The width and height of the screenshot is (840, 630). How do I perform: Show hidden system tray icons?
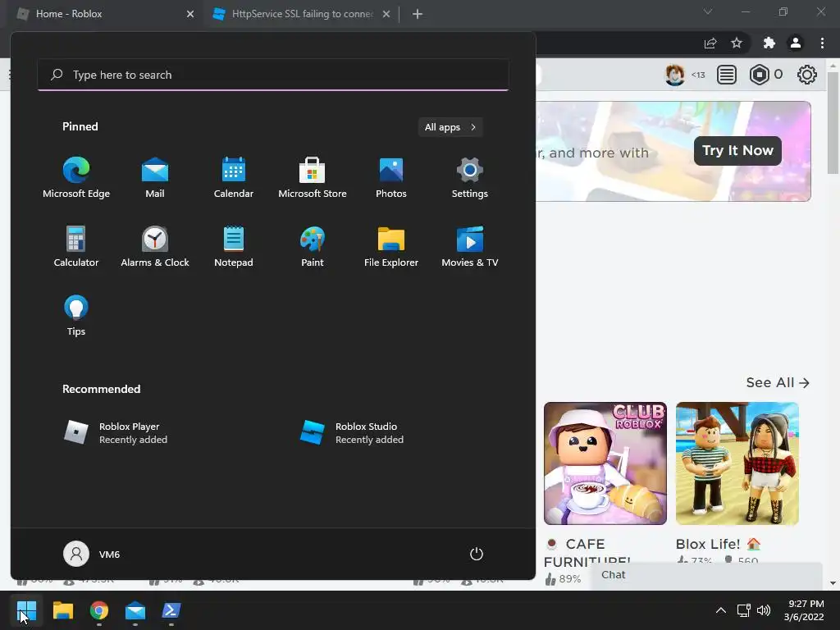721,610
